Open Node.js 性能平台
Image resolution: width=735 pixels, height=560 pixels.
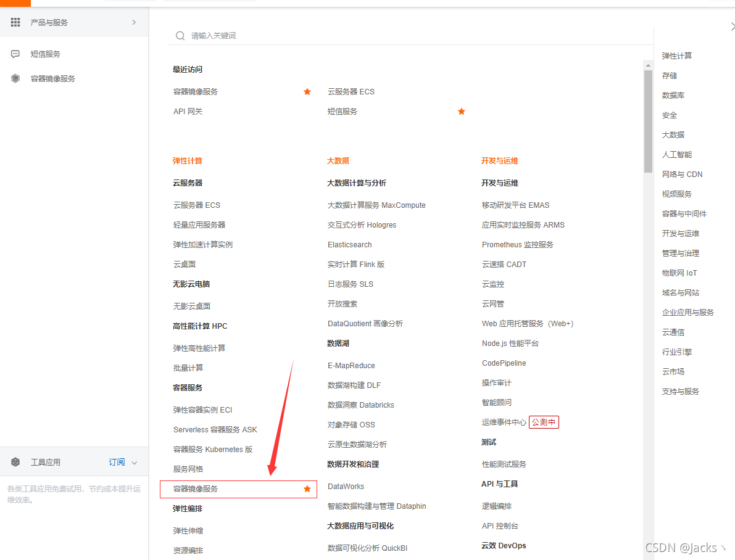tap(510, 343)
